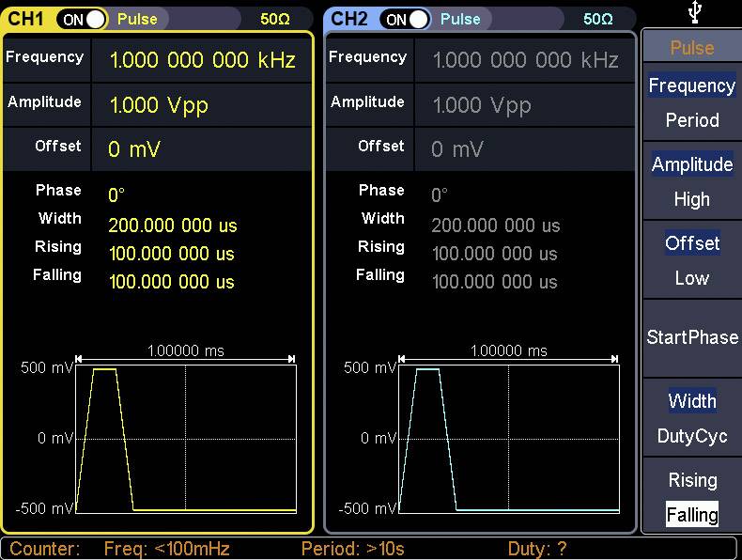Viewport: 742px width, 560px height.
Task: Toggle CH2 output ON switch
Action: [406, 19]
